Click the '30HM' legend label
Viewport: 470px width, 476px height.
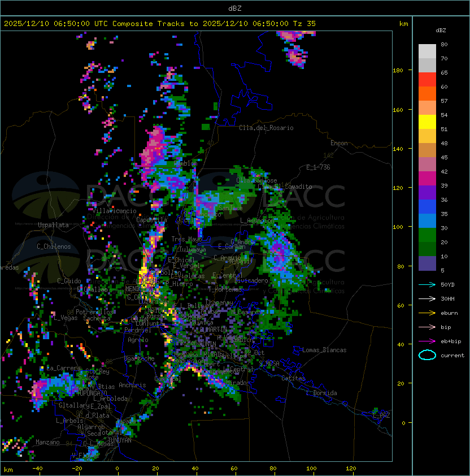coord(447,298)
